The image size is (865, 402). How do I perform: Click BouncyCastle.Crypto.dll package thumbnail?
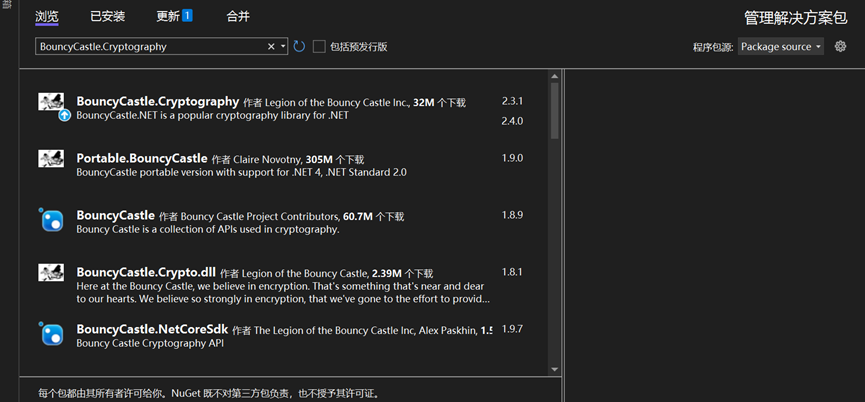51,272
